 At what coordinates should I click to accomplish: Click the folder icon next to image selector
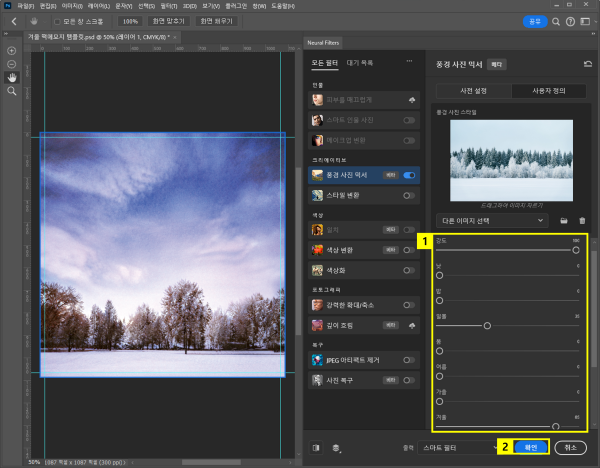click(x=564, y=221)
